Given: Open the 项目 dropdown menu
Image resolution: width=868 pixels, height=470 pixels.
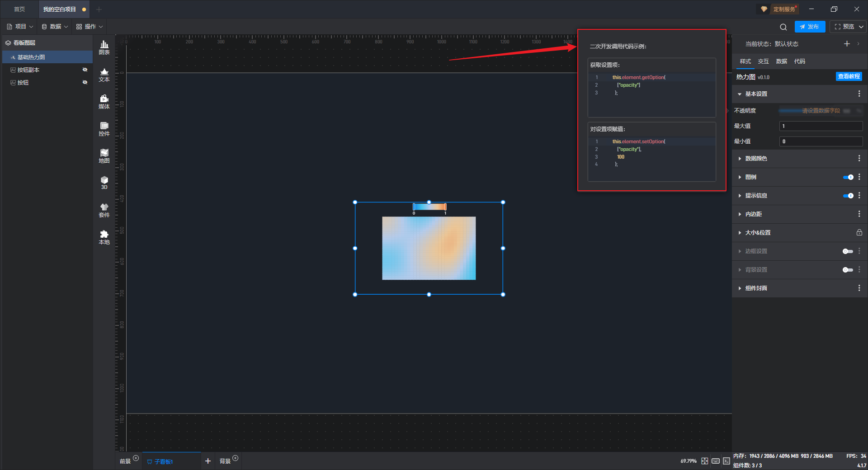Looking at the screenshot, I should [x=20, y=27].
